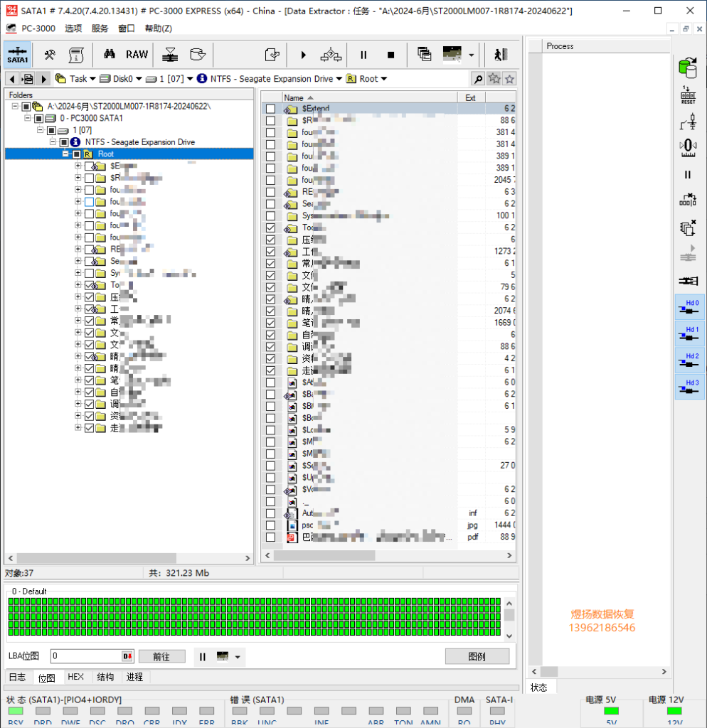Image resolution: width=707 pixels, height=728 pixels.
Task: Select head Hd 1 button
Action: 689,333
